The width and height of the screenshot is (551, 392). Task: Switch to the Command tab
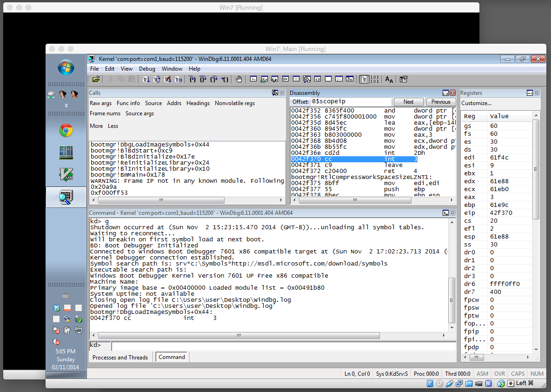tap(172, 357)
